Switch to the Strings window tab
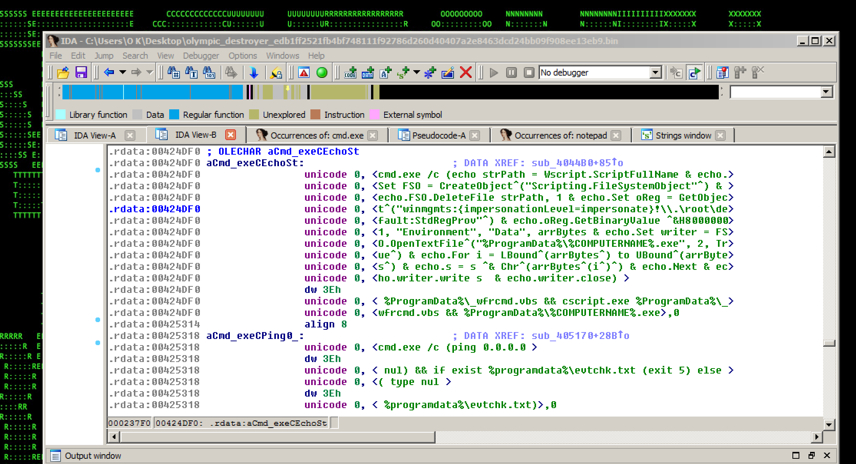Screen dimensions: 856x464 683,135
